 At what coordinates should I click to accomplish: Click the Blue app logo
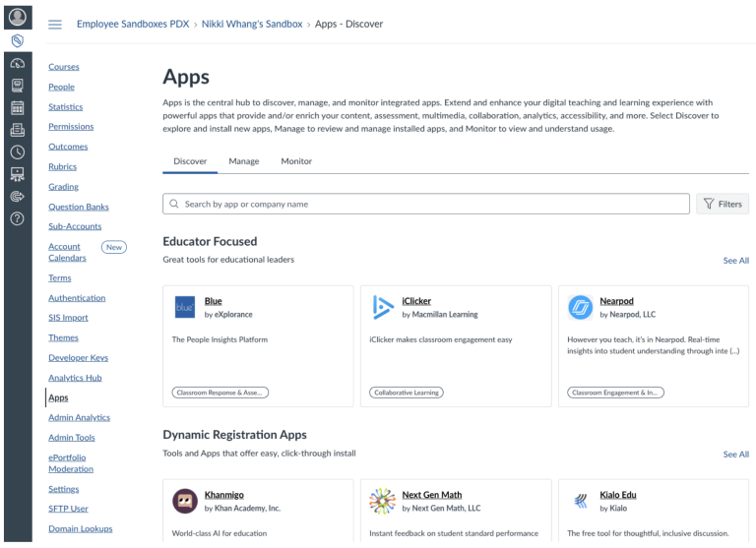(185, 307)
